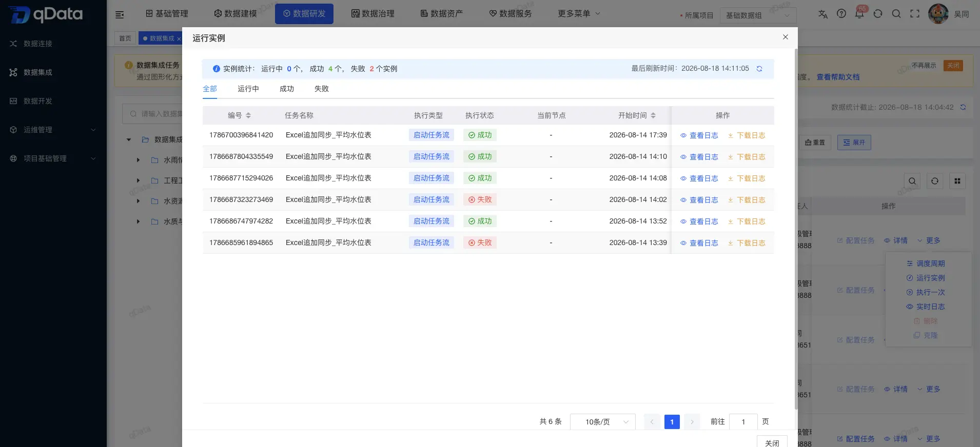Expand 项目基础管理 in the sidebar

pos(53,158)
